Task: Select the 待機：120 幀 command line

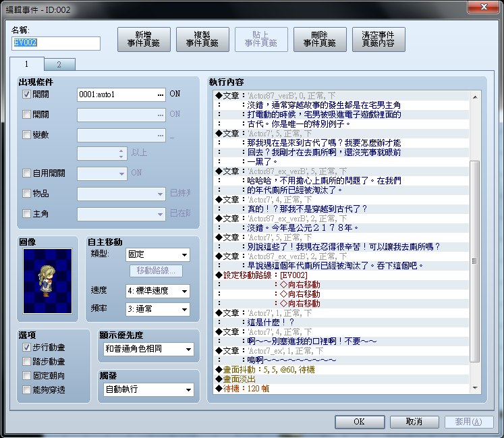Action: coord(341,389)
